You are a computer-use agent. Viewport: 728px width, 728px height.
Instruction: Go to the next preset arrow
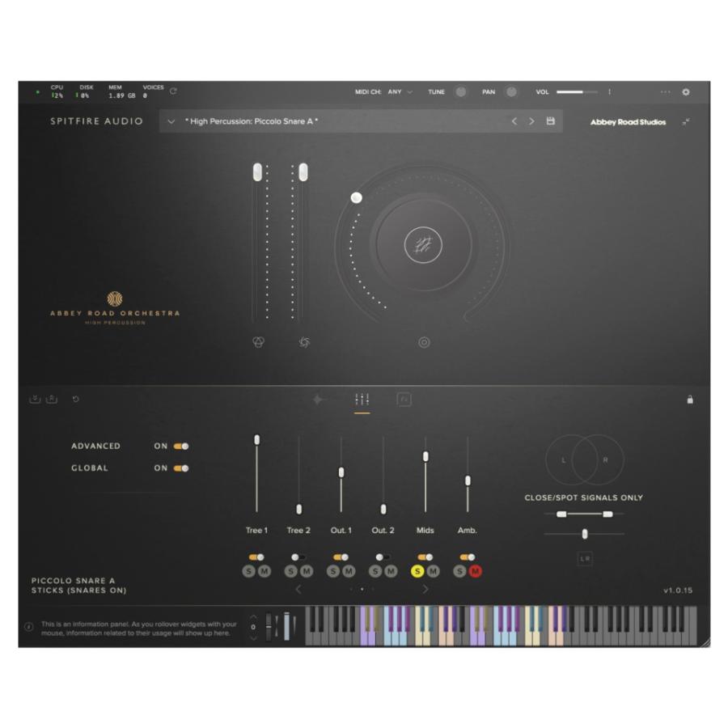tap(531, 121)
